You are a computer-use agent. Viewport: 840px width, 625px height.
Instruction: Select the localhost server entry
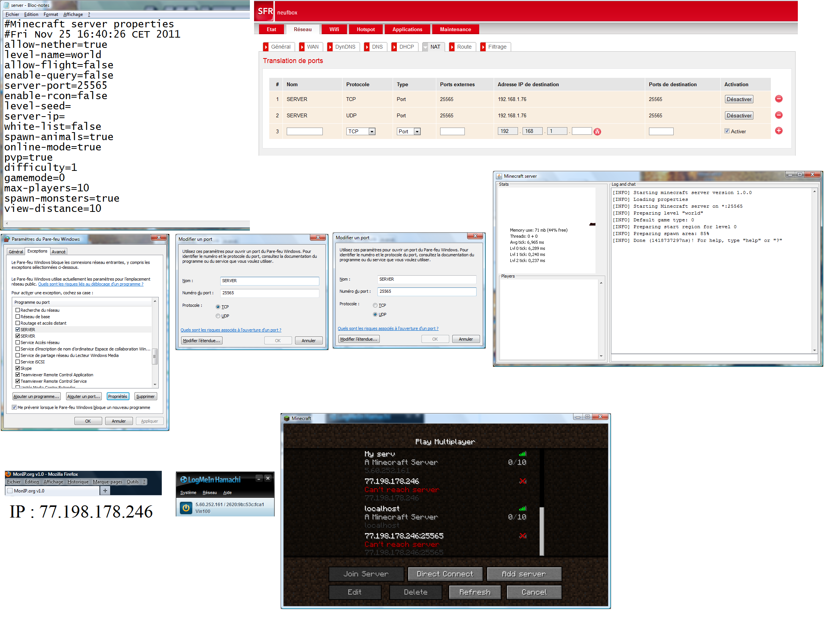click(445, 517)
